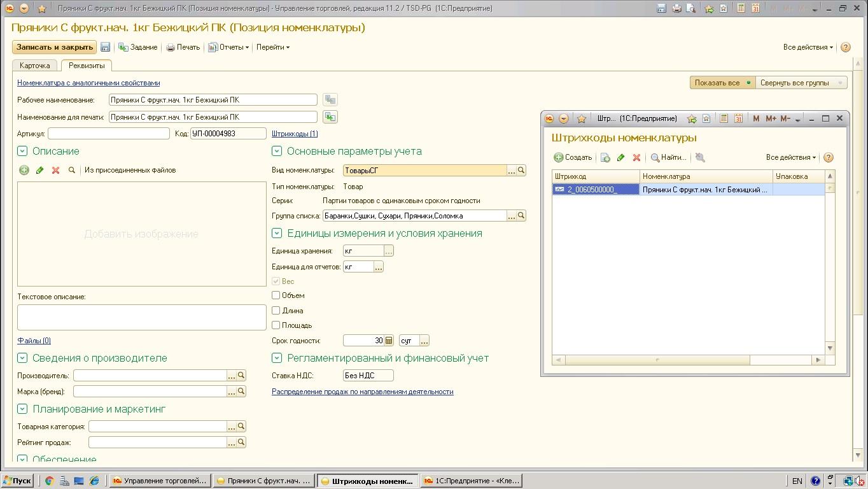Click the copy-name icon beside Наименование для печати

point(330,117)
